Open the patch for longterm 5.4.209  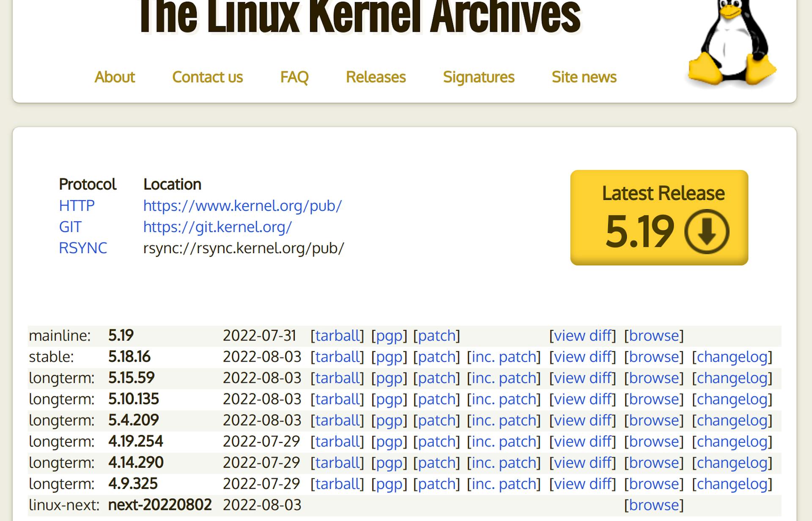pos(437,420)
